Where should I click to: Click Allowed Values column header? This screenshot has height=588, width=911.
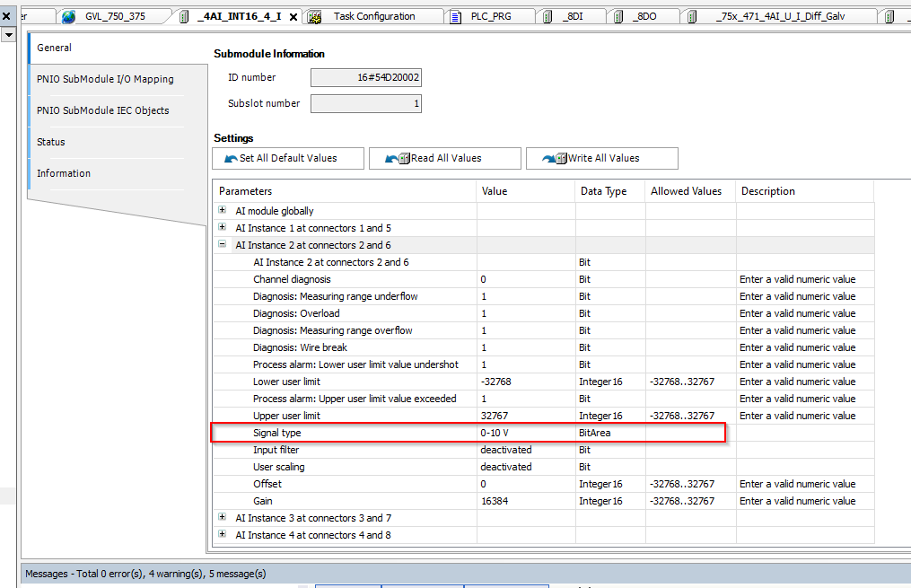(x=690, y=191)
